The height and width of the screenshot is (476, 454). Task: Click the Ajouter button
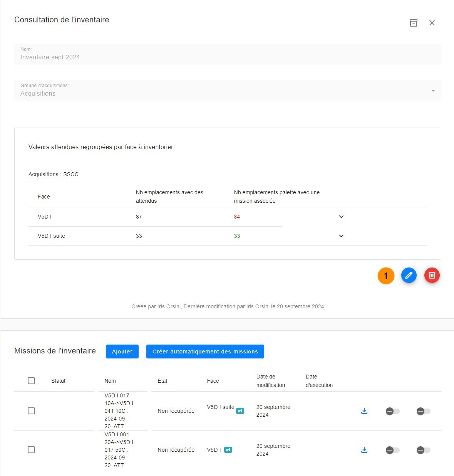(x=122, y=352)
